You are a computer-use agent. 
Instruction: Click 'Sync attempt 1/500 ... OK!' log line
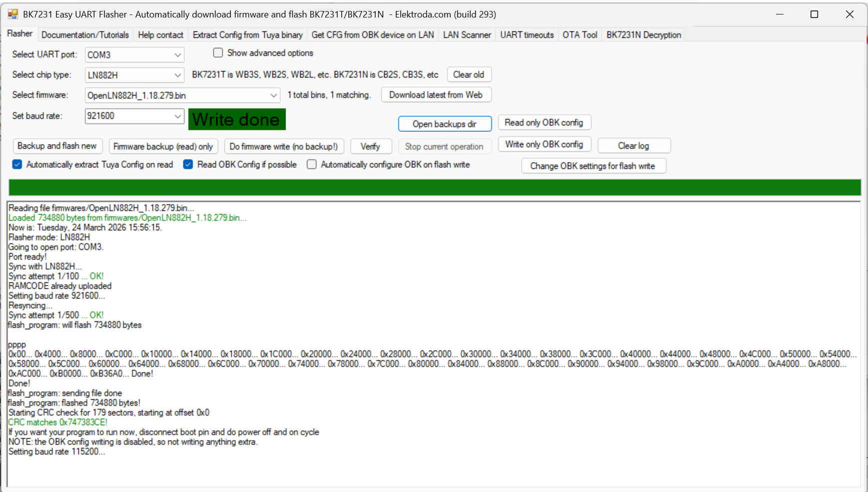[x=56, y=315]
